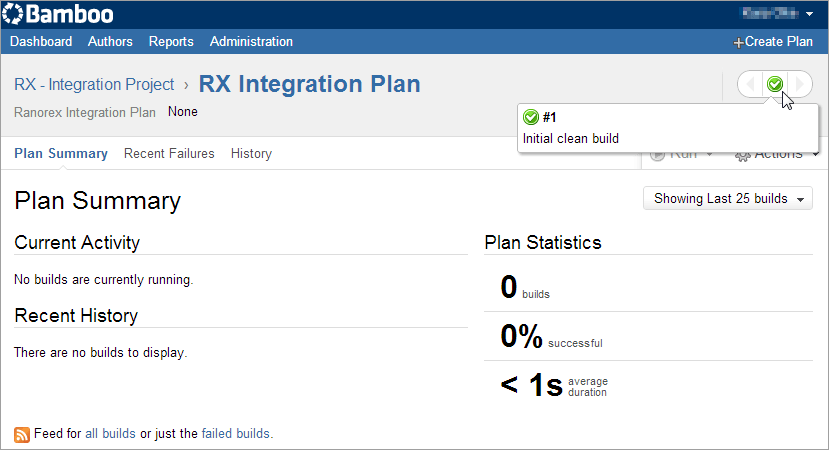Switch to the Recent Failures tab
Viewport: 829px width, 450px height.
coord(169,153)
